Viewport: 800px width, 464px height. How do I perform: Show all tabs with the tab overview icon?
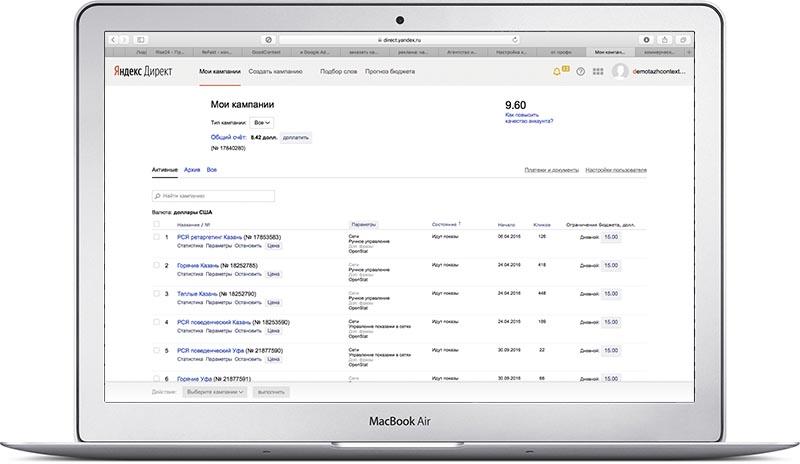point(683,40)
